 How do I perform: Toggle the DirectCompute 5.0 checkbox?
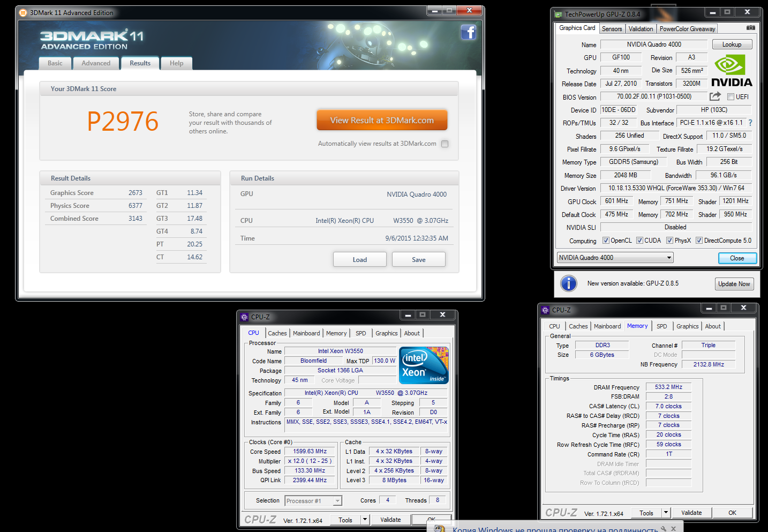[x=699, y=241]
